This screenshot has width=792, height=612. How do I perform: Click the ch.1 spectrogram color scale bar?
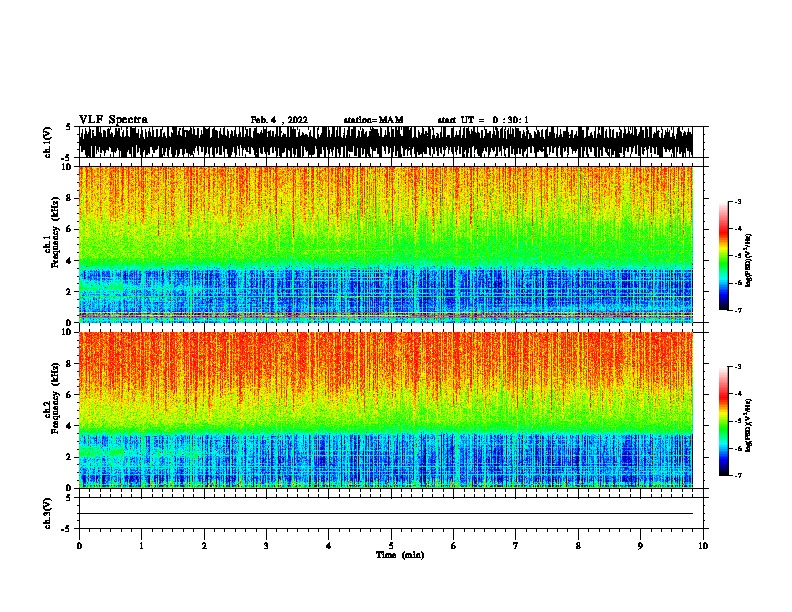coord(724,256)
